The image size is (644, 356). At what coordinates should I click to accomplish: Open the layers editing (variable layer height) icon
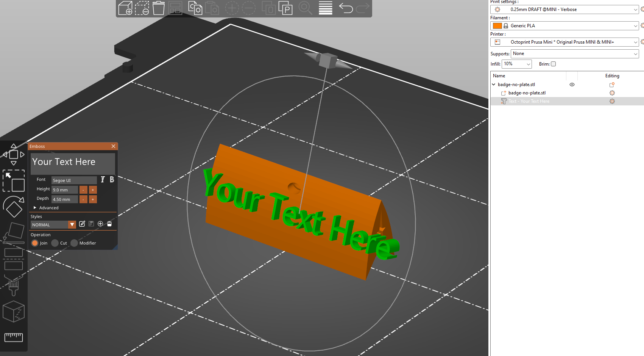click(325, 8)
